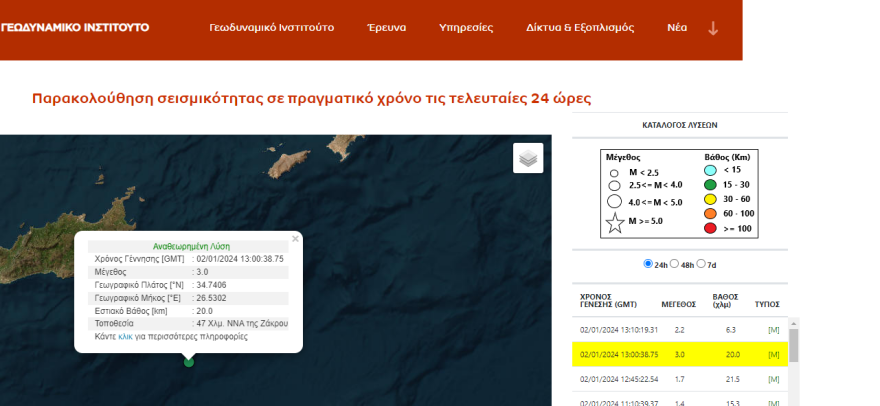The width and height of the screenshot is (880, 406).
Task: Click the 'M < 2.5' magnitude legend circle
Action: [x=614, y=174]
